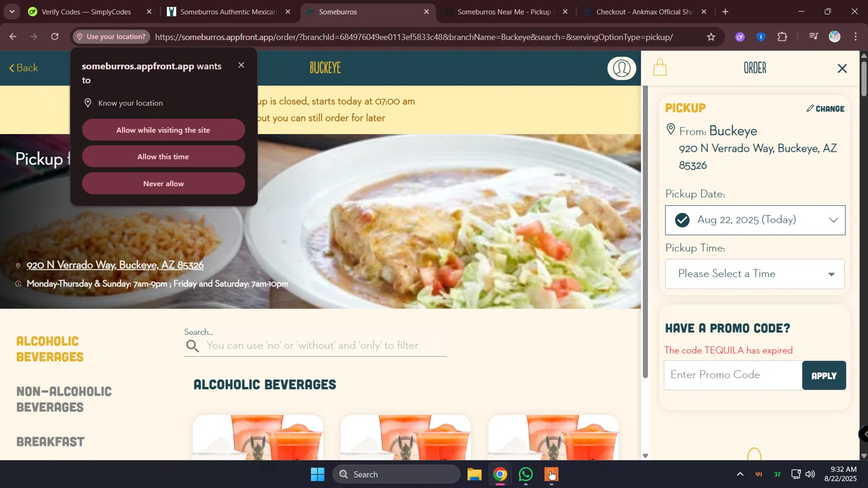Open the volume control icon

pos(810,475)
